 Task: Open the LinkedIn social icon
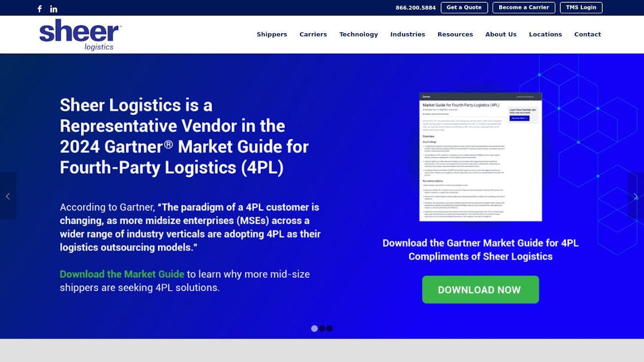54,9
